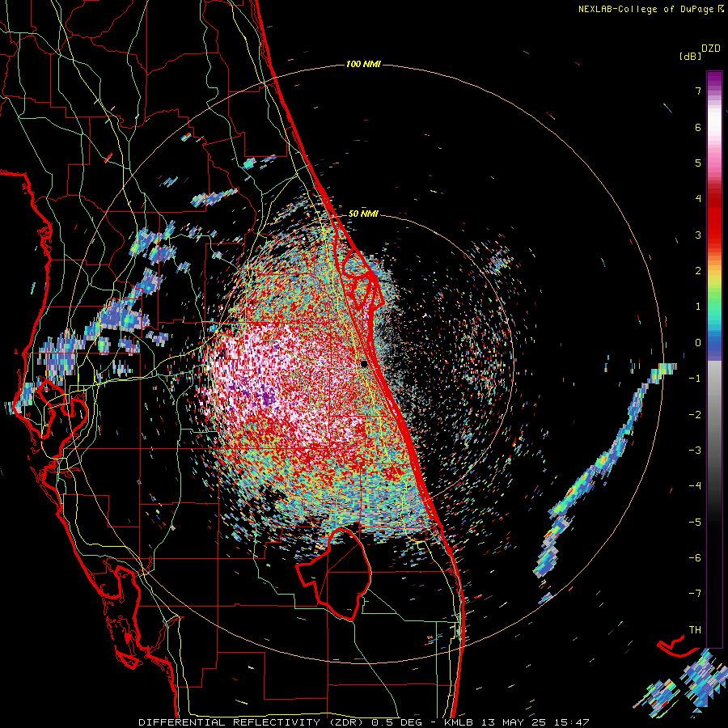Click the -6 value on the color scale
Viewport: 728px width, 728px height.
click(695, 558)
